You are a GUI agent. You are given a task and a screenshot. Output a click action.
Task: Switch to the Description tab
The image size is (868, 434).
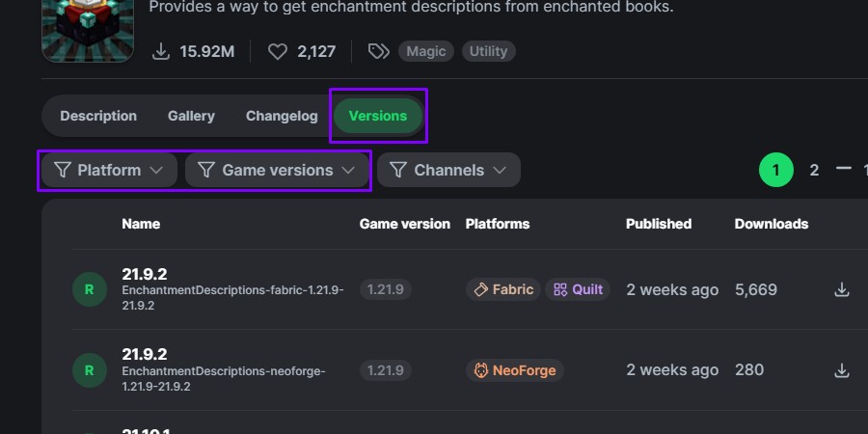(x=98, y=116)
